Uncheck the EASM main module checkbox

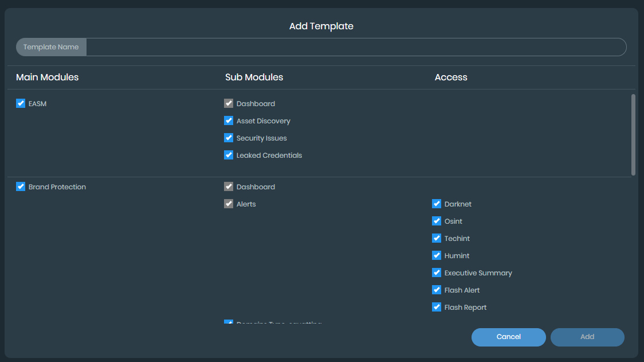(21, 104)
